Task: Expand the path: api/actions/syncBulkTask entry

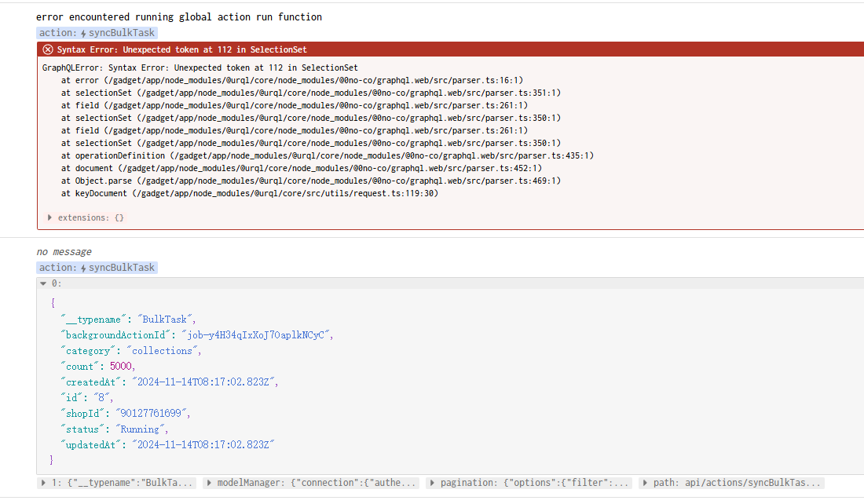Action: (646, 483)
